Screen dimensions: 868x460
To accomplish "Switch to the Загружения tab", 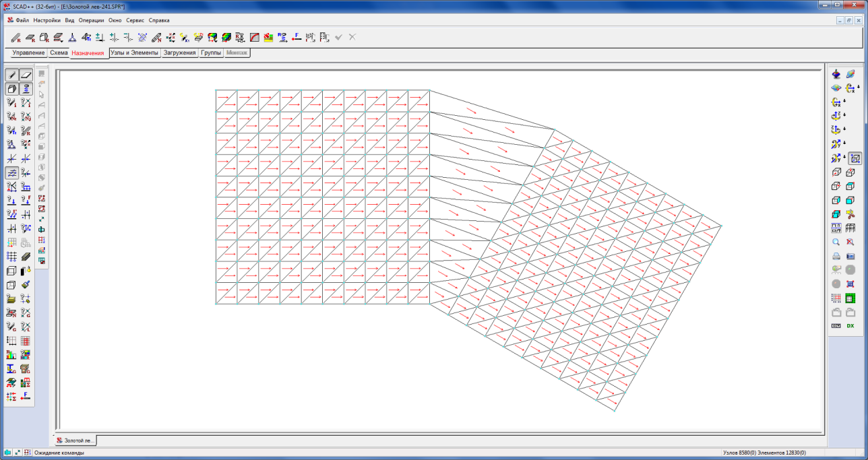I will coord(179,53).
